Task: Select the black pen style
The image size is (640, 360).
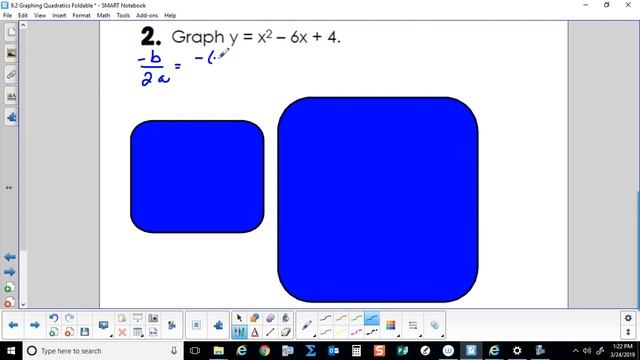Action: [325, 318]
